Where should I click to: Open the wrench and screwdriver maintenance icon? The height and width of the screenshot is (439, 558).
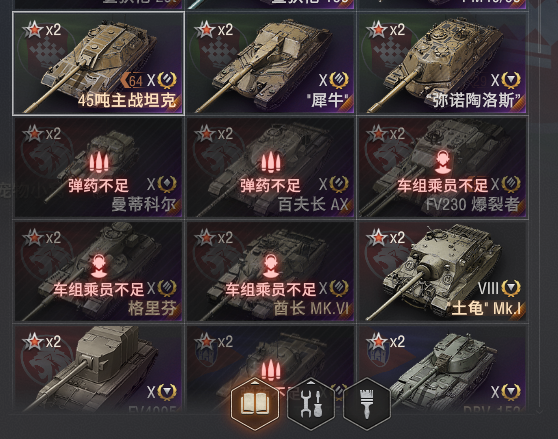311,404
